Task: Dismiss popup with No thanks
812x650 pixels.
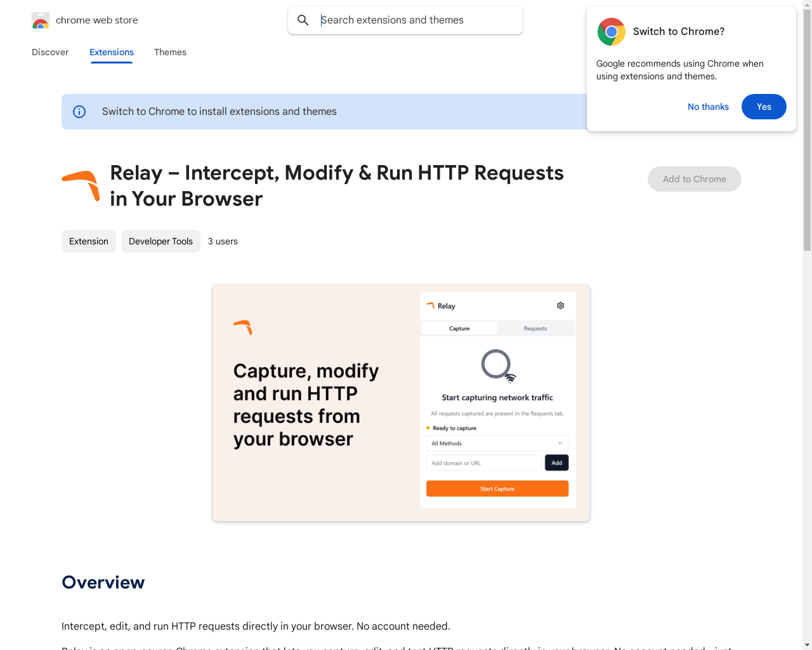Action: 708,107
